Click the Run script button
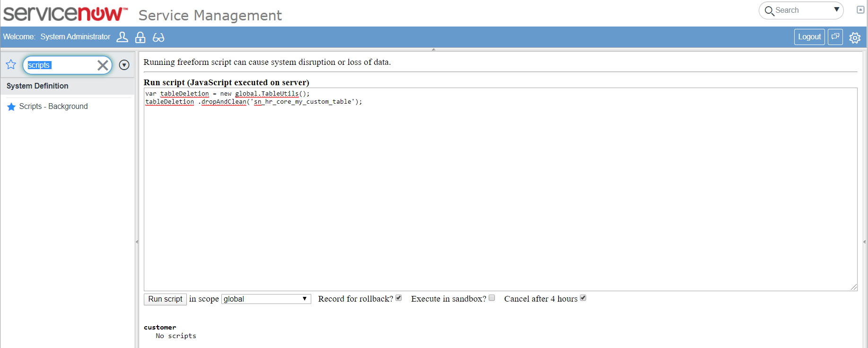 point(165,299)
